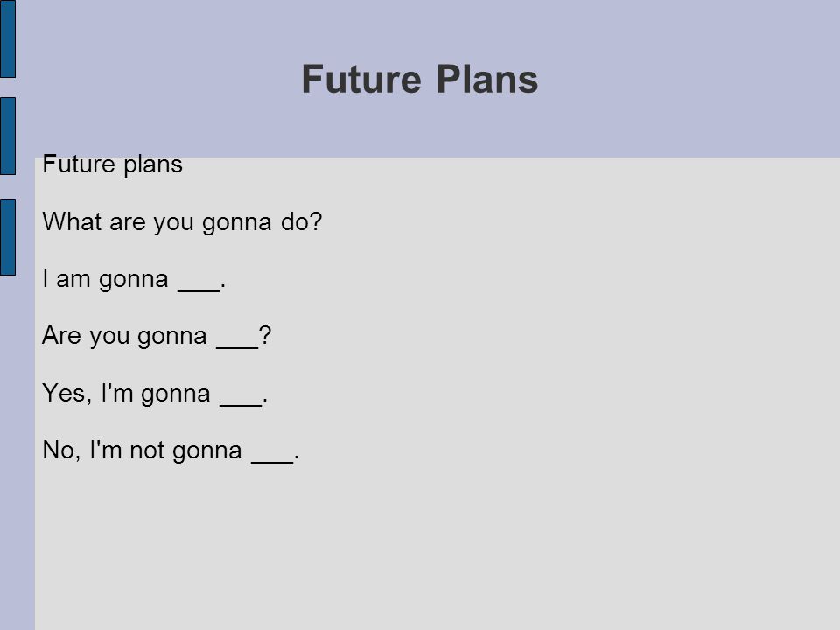
Task: Select the middle blue rectangle on left edge
Action: coord(8,136)
